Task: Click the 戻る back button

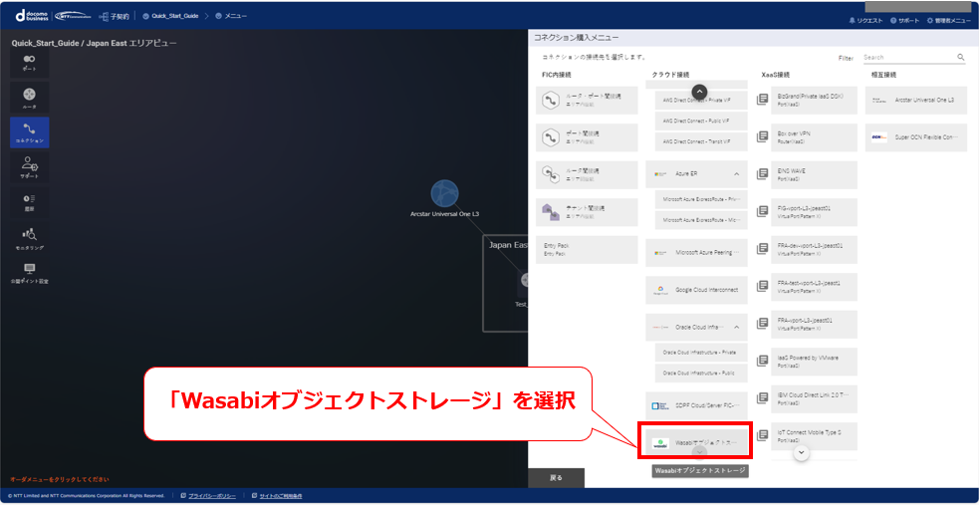Action: pyautogui.click(x=557, y=477)
